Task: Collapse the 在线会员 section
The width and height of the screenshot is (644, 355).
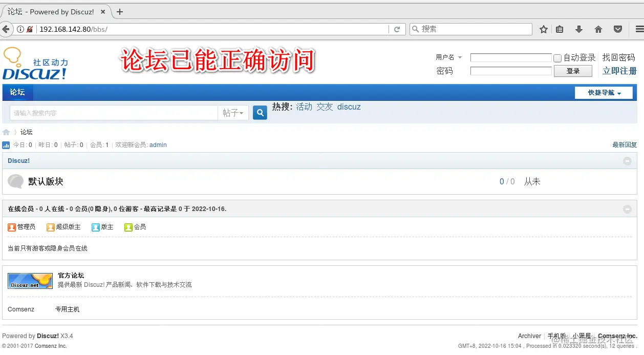Action: click(x=627, y=209)
